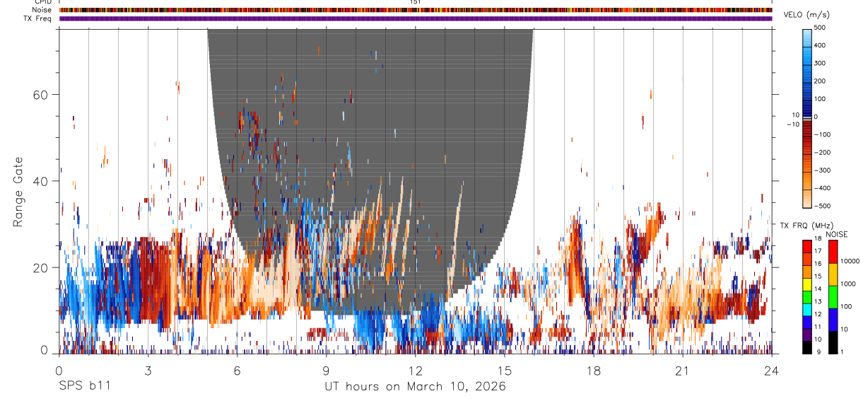Click the purple TX Freq strip above the plot
The height and width of the screenshot is (401, 868).
click(416, 18)
